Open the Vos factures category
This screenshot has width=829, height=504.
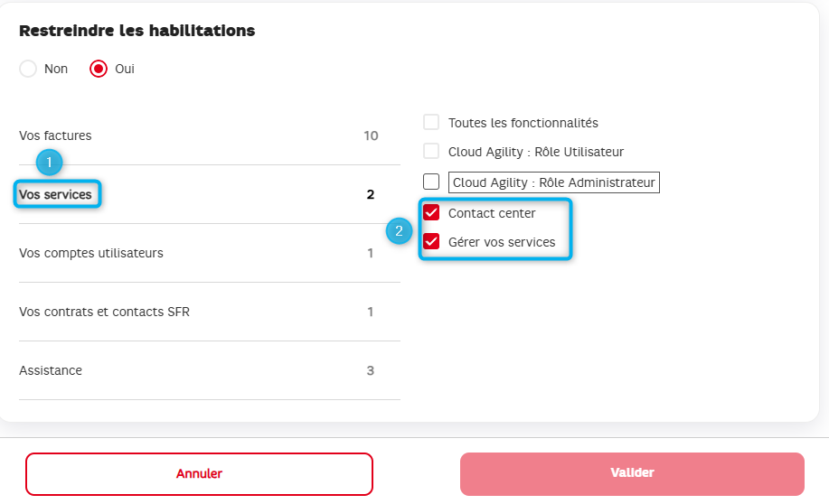click(210, 135)
